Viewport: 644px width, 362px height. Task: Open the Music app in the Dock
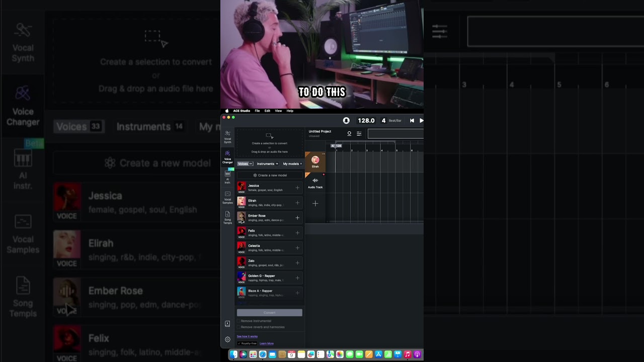pyautogui.click(x=408, y=355)
